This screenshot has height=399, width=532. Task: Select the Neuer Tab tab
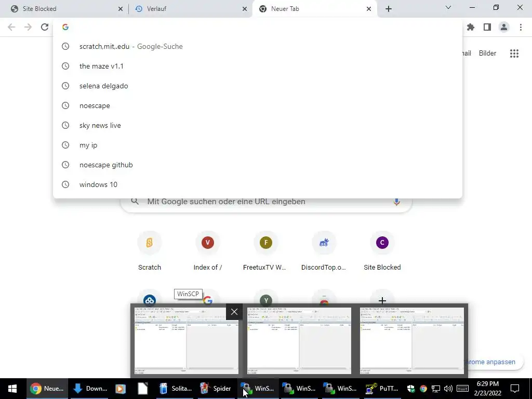tap(314, 9)
